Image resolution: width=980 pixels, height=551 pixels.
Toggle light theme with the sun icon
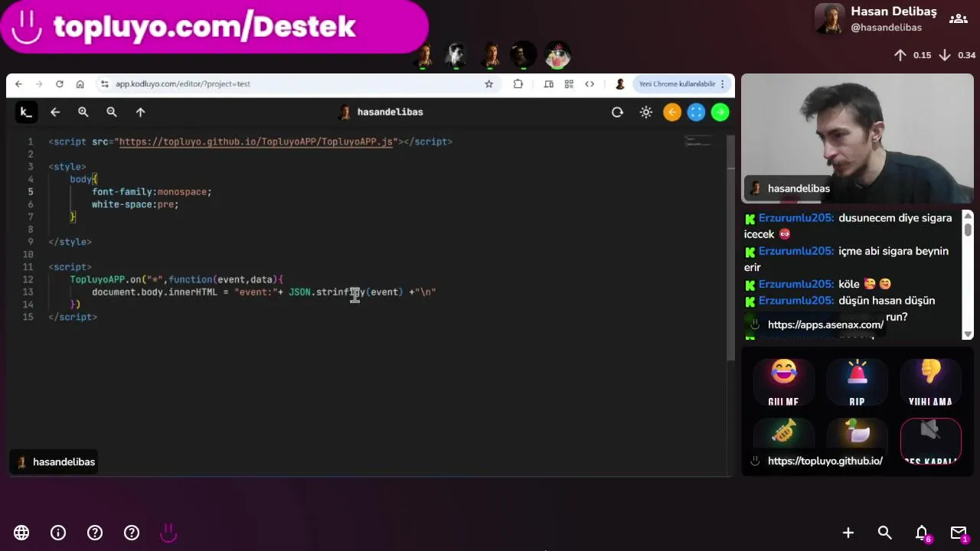coord(646,112)
